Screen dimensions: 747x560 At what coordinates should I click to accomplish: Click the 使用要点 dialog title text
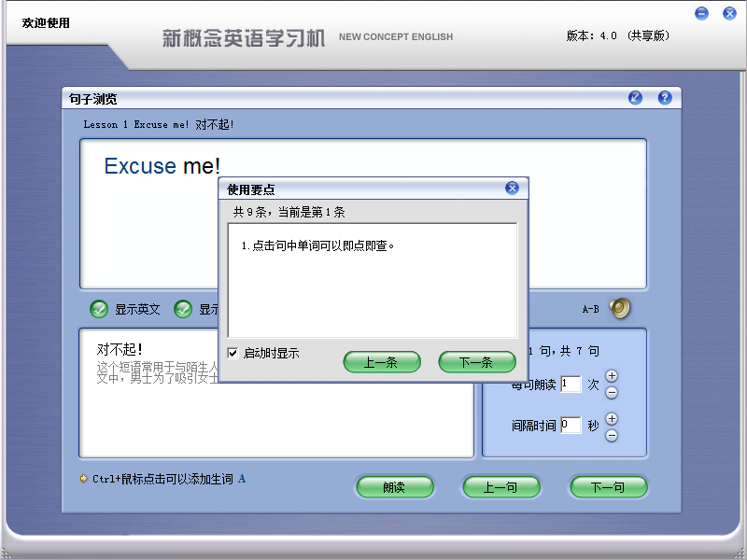(x=250, y=189)
